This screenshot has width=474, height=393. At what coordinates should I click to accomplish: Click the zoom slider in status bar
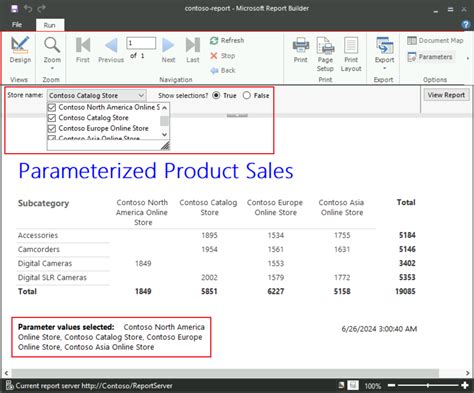coord(428,386)
